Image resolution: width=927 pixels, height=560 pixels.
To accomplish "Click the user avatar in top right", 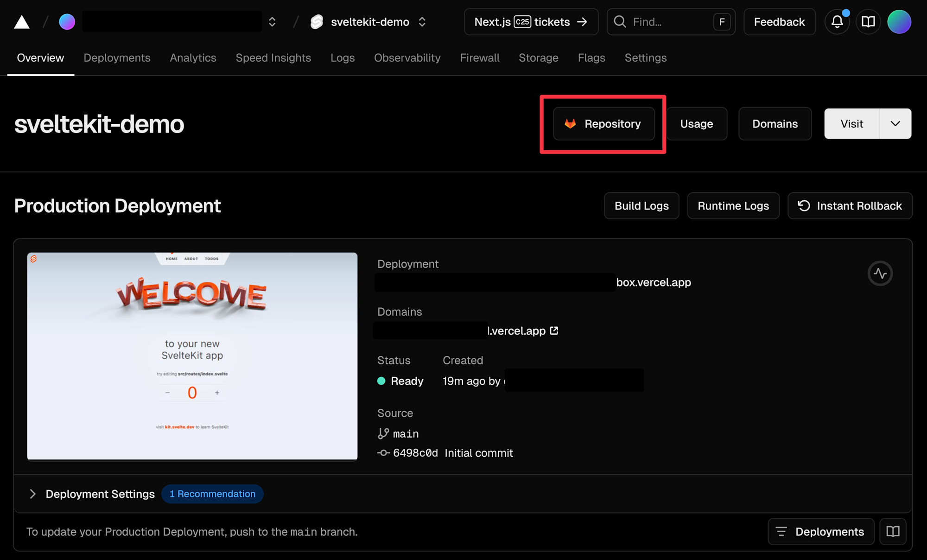I will [899, 22].
